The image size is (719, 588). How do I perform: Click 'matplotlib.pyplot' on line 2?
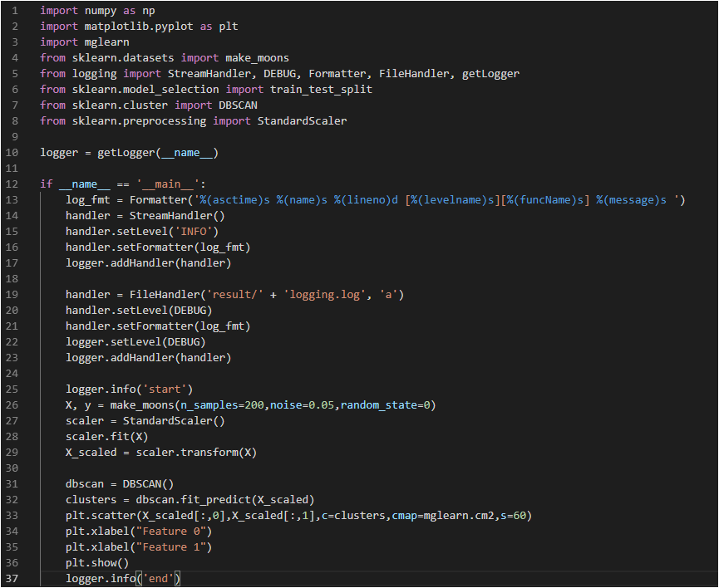tap(139, 26)
